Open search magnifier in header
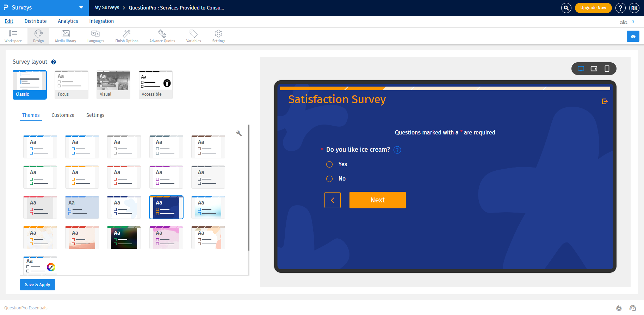This screenshot has width=644, height=315. [x=566, y=8]
